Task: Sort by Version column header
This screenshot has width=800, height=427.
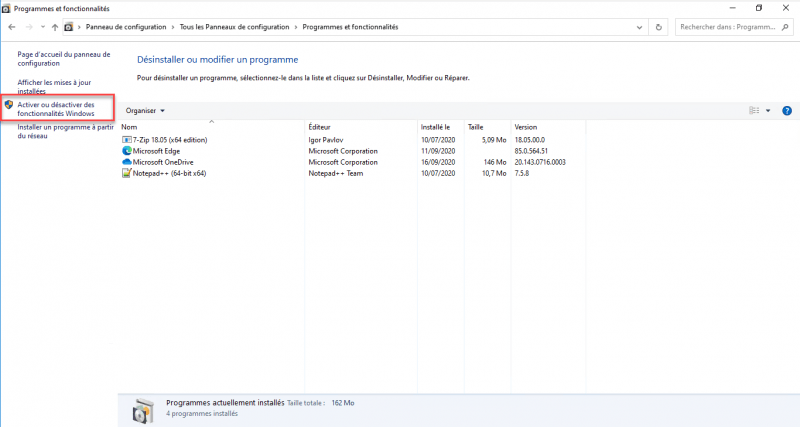Action: pyautogui.click(x=548, y=127)
